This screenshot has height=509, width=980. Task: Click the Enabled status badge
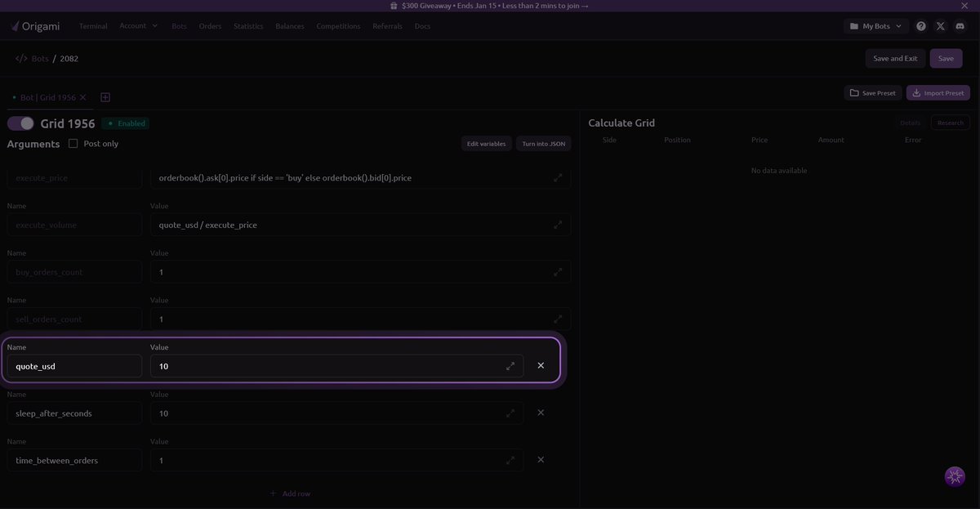tap(126, 123)
